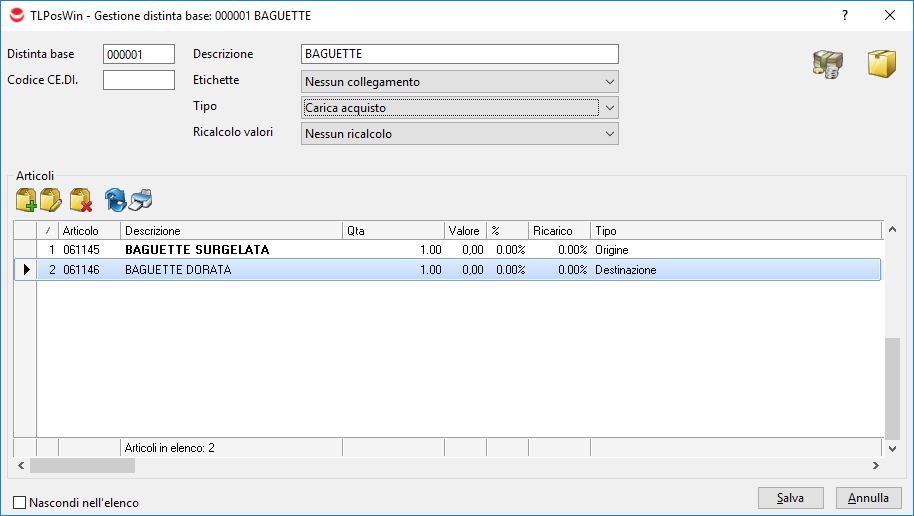
Task: Click the money stack and coins icon
Action: pyautogui.click(x=827, y=65)
